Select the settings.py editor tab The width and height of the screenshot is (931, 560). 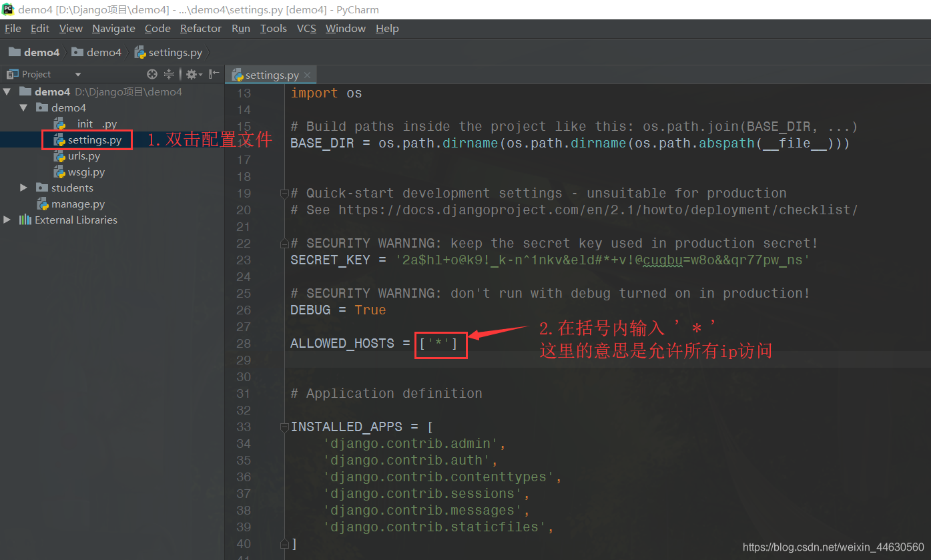(271, 75)
